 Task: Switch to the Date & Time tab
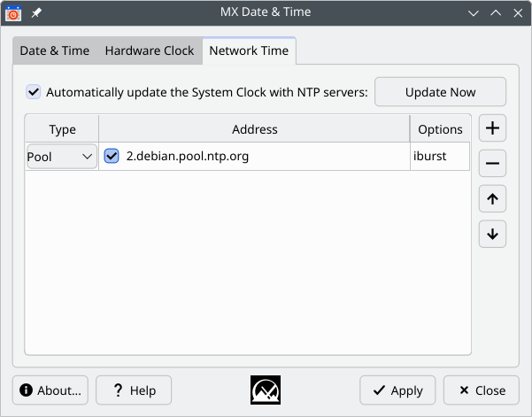(55, 50)
